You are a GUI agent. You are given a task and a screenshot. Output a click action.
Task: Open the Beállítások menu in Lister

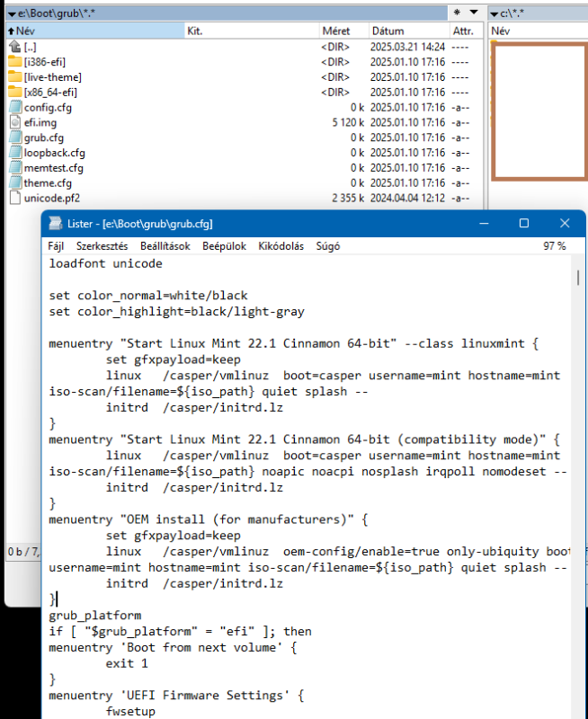165,246
